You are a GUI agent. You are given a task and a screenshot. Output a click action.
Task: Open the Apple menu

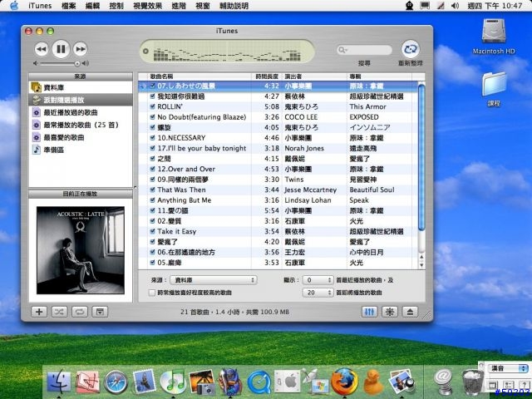click(14, 6)
